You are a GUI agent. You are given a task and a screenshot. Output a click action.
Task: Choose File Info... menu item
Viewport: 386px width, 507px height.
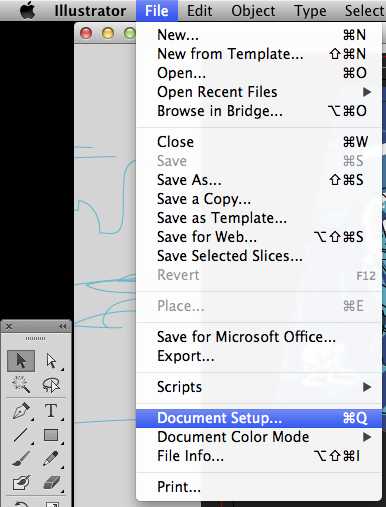(259, 456)
